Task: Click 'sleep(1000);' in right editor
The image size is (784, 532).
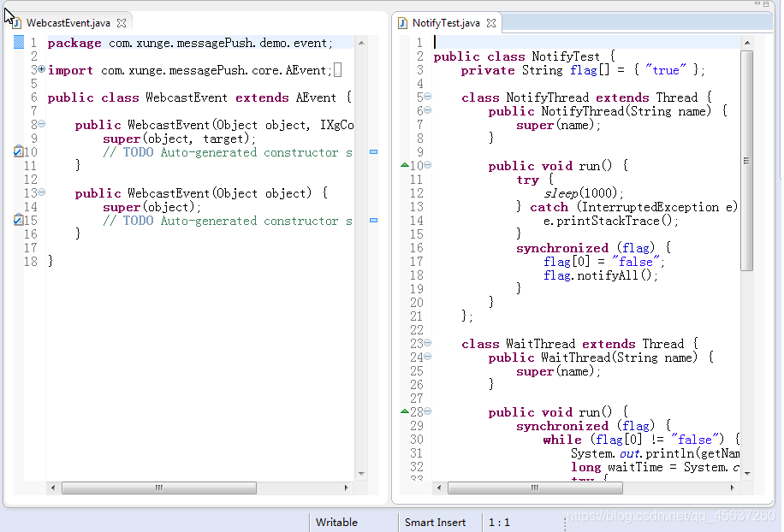Action: click(584, 193)
